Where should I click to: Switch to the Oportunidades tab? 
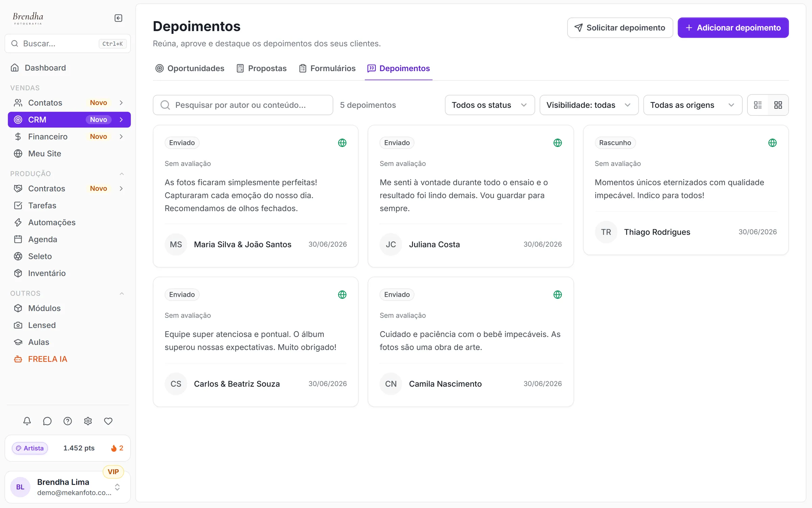tap(190, 68)
